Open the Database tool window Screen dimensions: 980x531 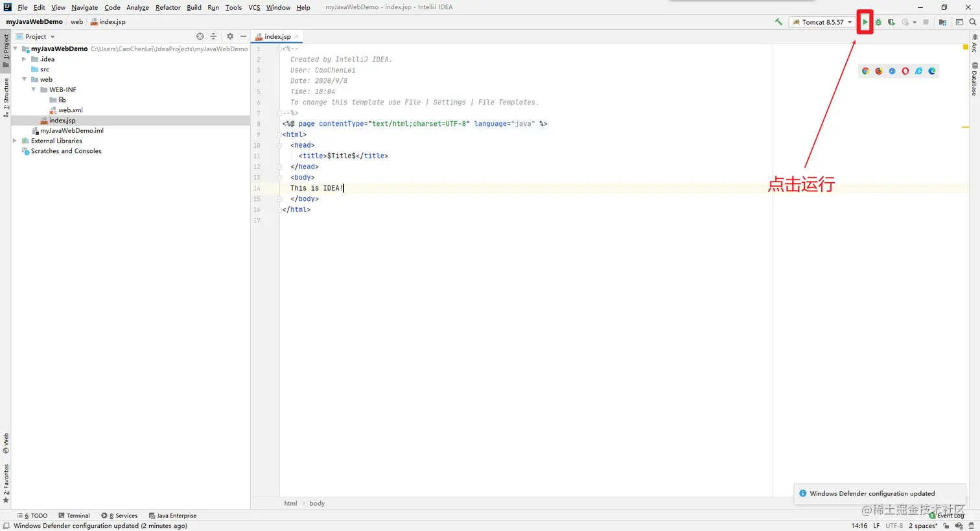click(x=974, y=79)
